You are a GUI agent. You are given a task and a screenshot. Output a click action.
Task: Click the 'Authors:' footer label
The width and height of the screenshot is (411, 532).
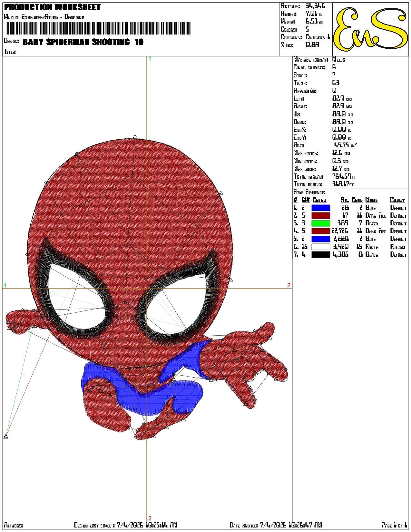coord(13,526)
